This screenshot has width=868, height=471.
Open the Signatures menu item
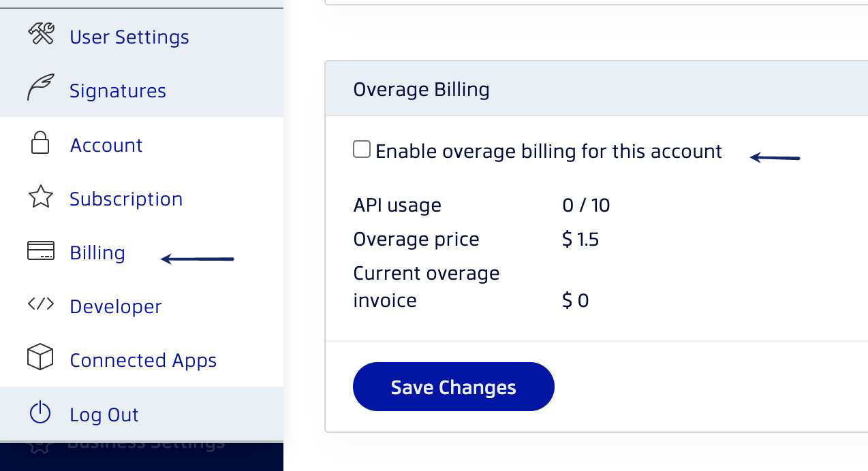[x=118, y=91]
